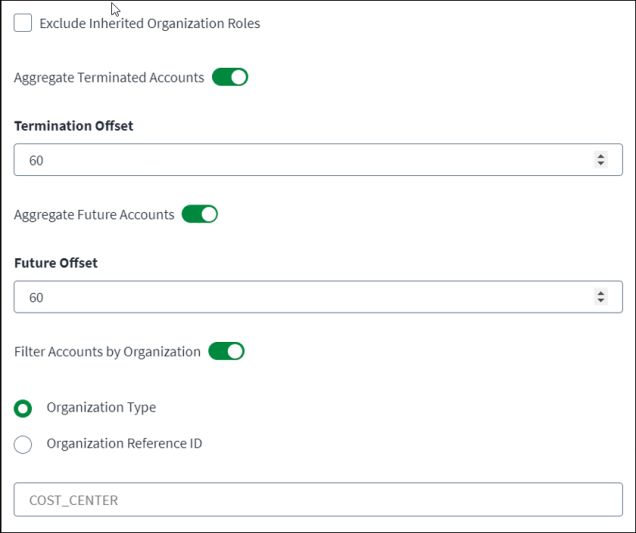Check the Exclude Inherited Organization Roles checkbox
Image resolution: width=636 pixels, height=533 pixels.
pyautogui.click(x=23, y=23)
